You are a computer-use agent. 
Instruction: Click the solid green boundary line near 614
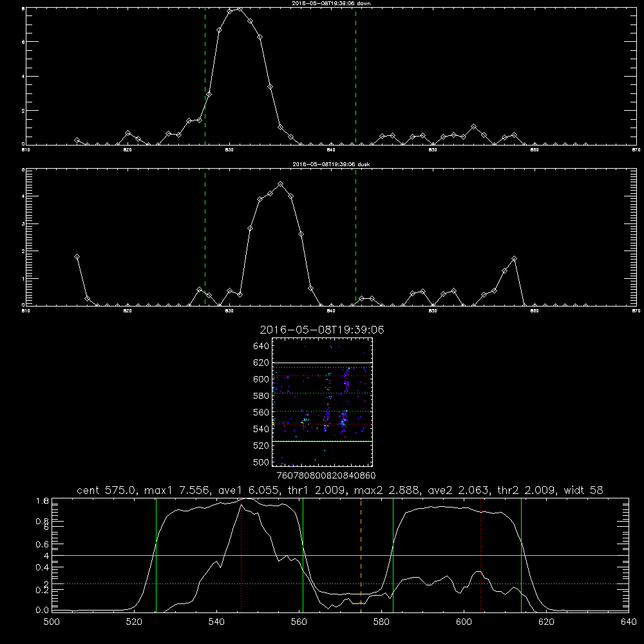click(x=521, y=555)
